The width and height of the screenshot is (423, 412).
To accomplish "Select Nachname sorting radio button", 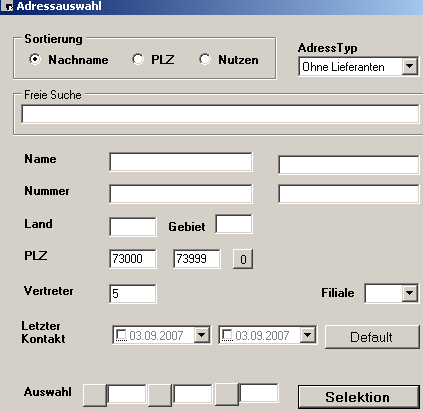I will (x=35, y=59).
